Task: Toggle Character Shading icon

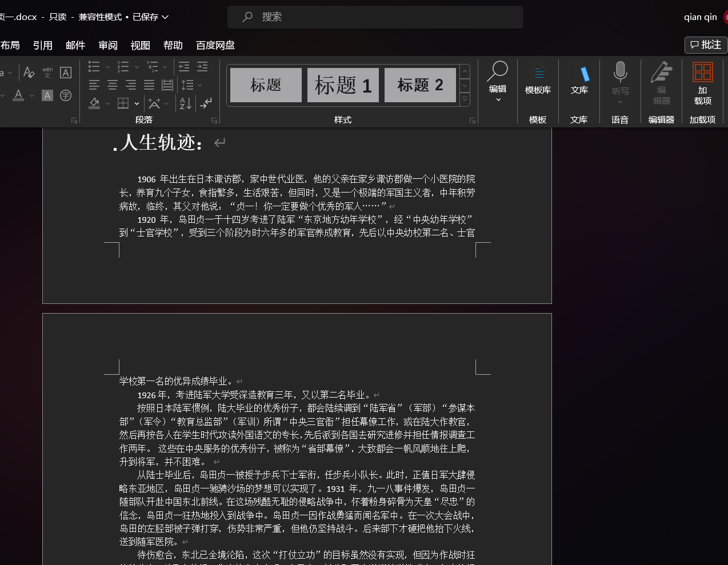Action: click(x=47, y=95)
